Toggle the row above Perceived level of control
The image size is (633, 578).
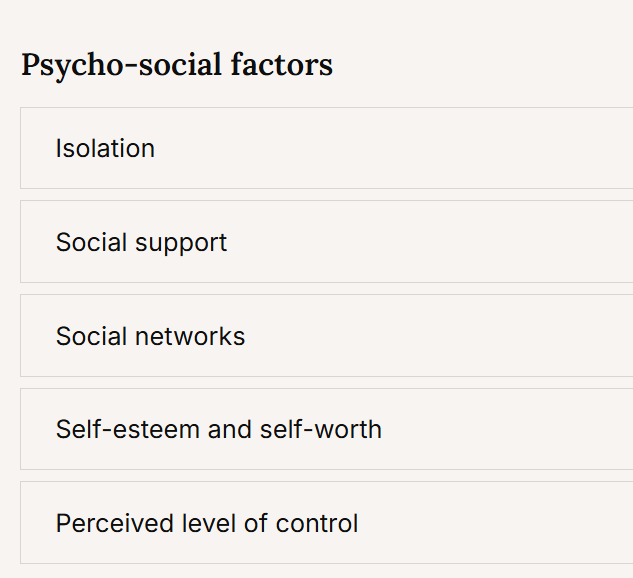click(x=327, y=429)
